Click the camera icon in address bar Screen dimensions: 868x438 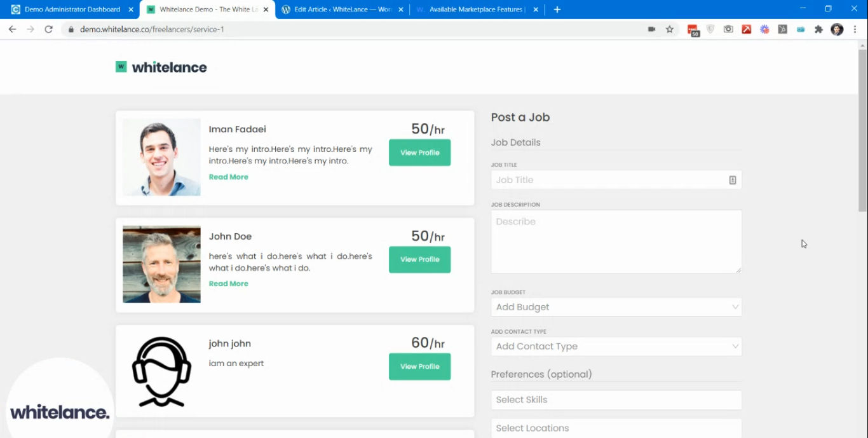(x=651, y=29)
